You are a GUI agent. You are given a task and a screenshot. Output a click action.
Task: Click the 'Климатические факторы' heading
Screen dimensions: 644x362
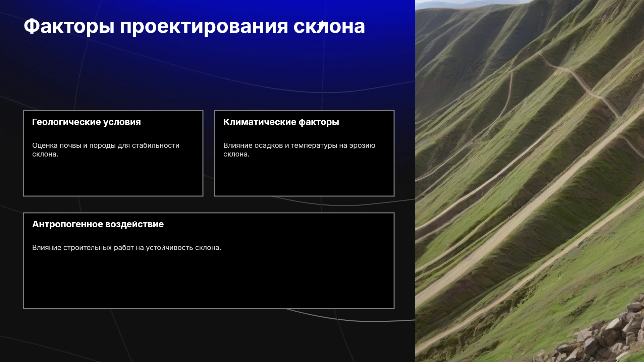(281, 122)
